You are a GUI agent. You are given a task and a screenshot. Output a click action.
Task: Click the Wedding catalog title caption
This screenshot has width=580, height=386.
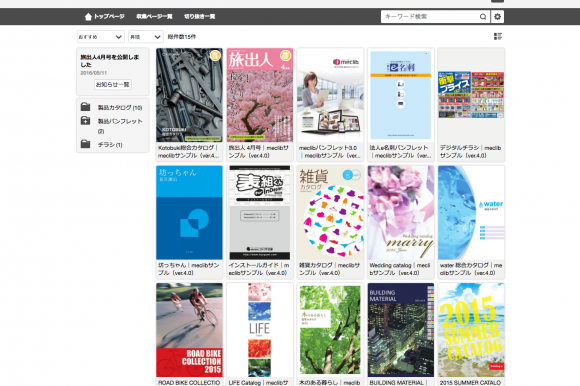coord(400,269)
